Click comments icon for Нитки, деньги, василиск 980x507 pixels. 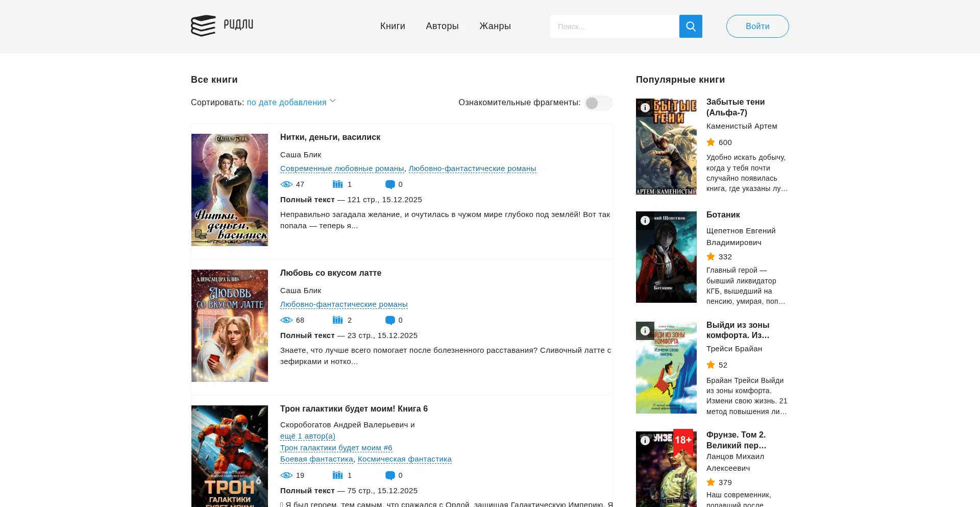[390, 184]
